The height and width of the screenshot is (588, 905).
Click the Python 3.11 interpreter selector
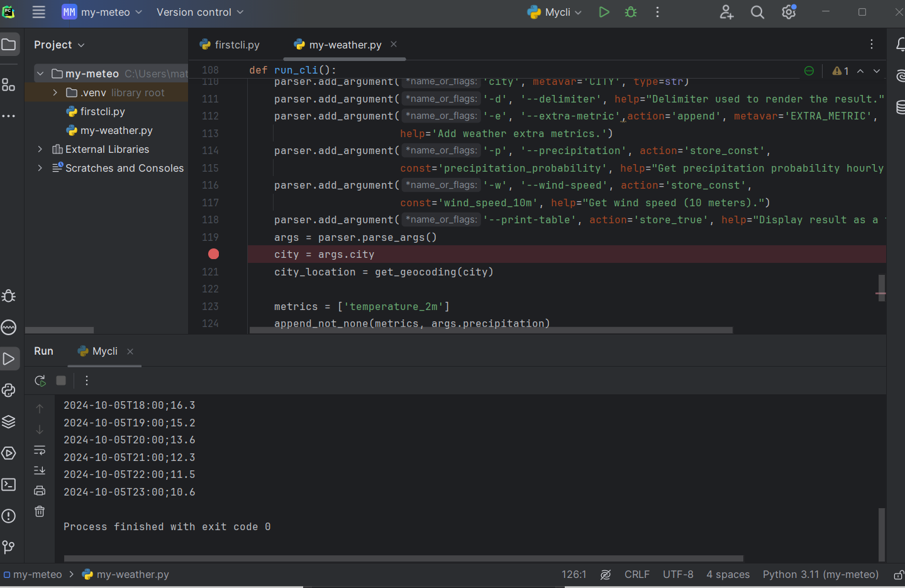(x=820, y=575)
